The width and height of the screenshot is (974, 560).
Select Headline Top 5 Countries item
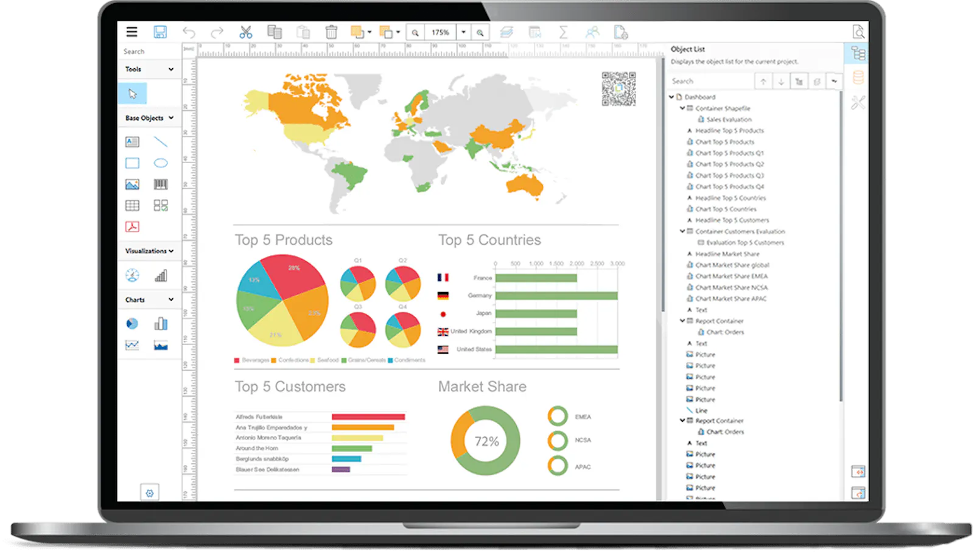tap(730, 198)
